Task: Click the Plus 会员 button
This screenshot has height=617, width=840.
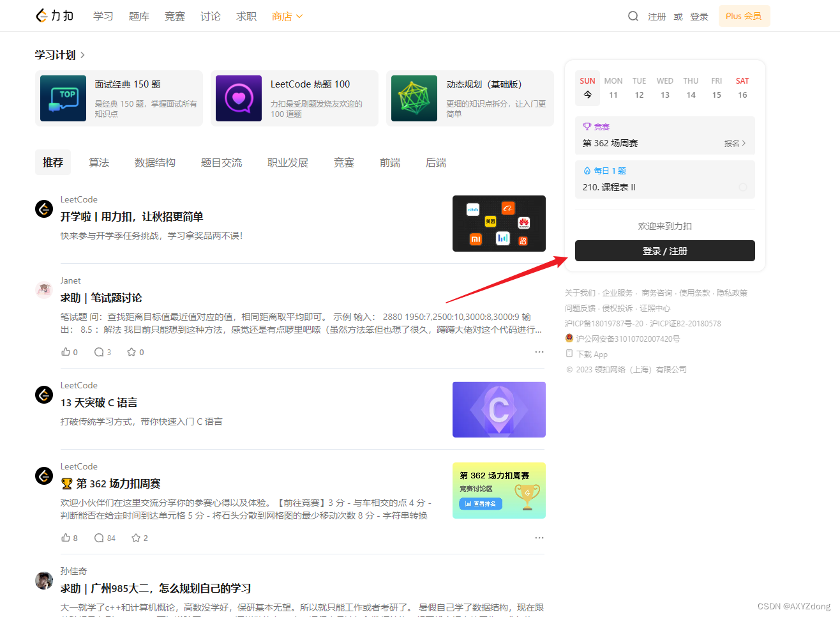Action: click(x=744, y=16)
